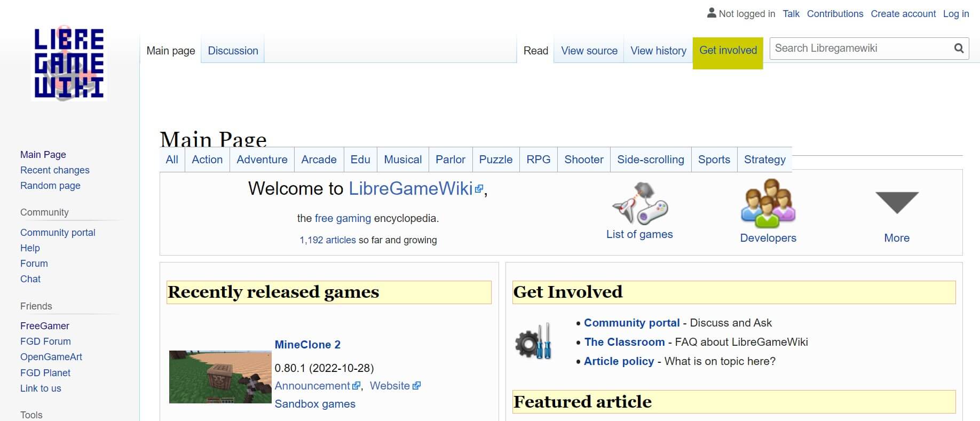Open the Sandbox games link
The width and height of the screenshot is (980, 421).
[315, 404]
